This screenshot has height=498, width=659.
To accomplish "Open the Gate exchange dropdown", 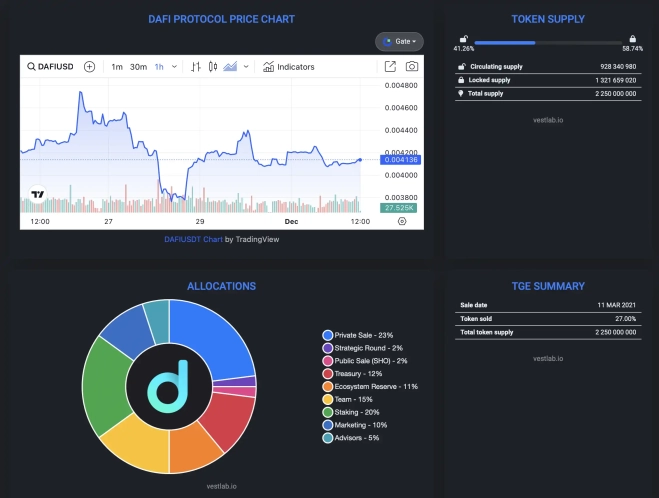I will (x=399, y=41).
